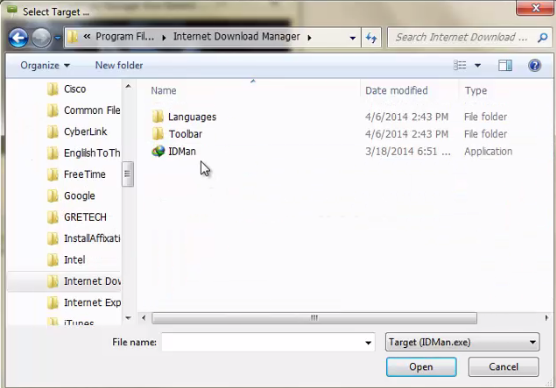Click horizontal scroll left arrow
The width and height of the screenshot is (556, 388).
(144, 318)
